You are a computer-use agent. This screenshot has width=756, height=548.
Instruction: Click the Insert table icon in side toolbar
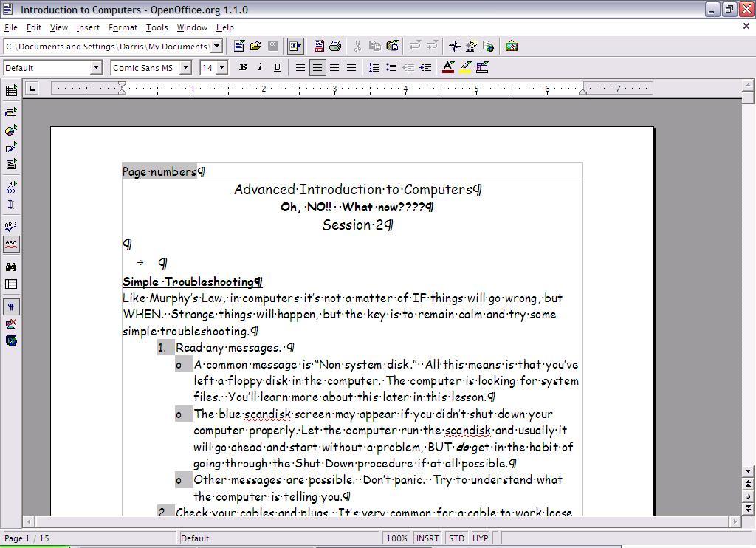pyautogui.click(x=11, y=90)
